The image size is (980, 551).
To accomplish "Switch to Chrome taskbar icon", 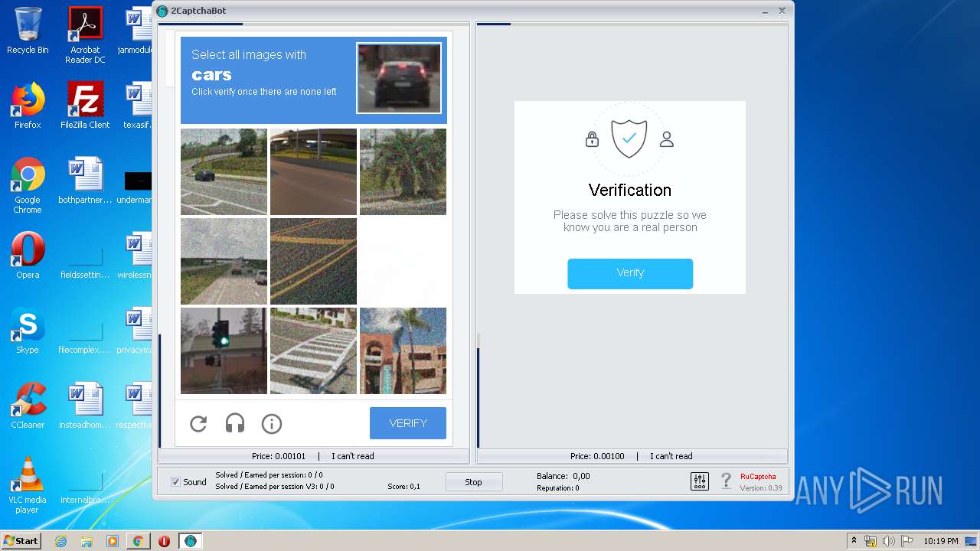I will click(138, 541).
